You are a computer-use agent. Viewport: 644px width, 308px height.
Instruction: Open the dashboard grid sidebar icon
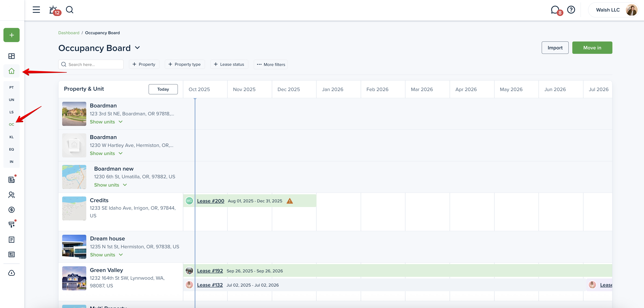(x=12, y=56)
